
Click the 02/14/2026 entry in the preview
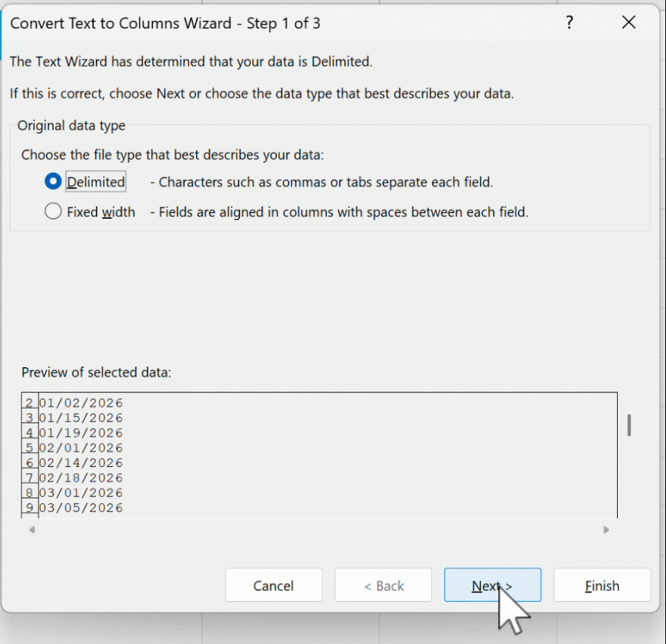click(x=81, y=463)
